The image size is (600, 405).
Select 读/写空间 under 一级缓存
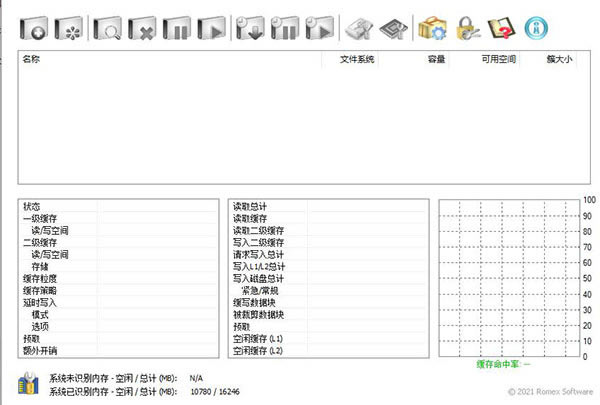point(118,230)
